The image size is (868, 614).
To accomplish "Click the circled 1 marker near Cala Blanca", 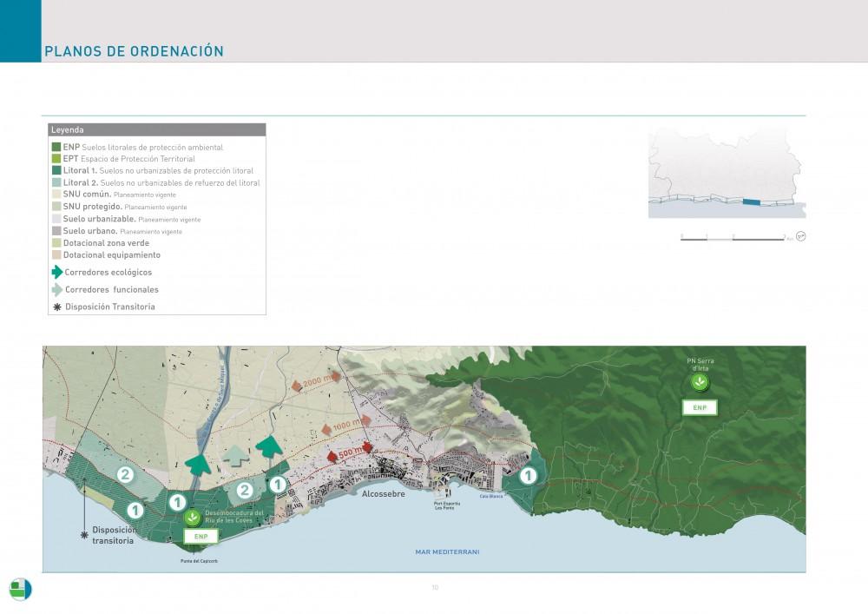I will click(527, 475).
